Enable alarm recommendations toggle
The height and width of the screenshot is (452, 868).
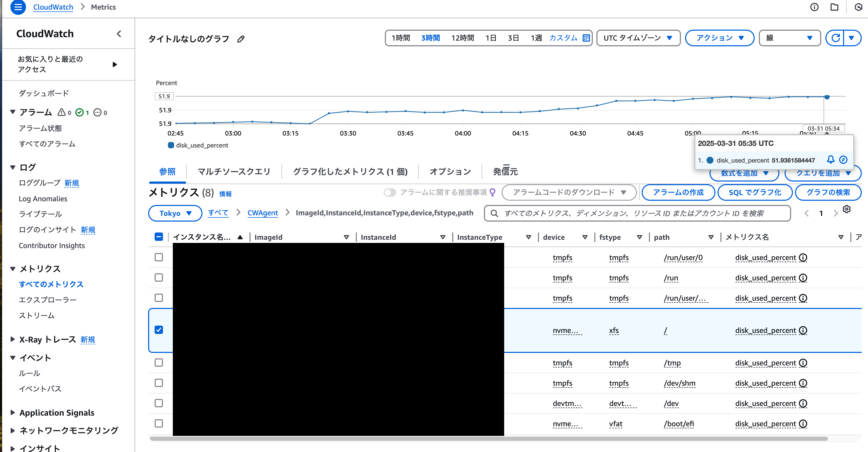click(390, 192)
